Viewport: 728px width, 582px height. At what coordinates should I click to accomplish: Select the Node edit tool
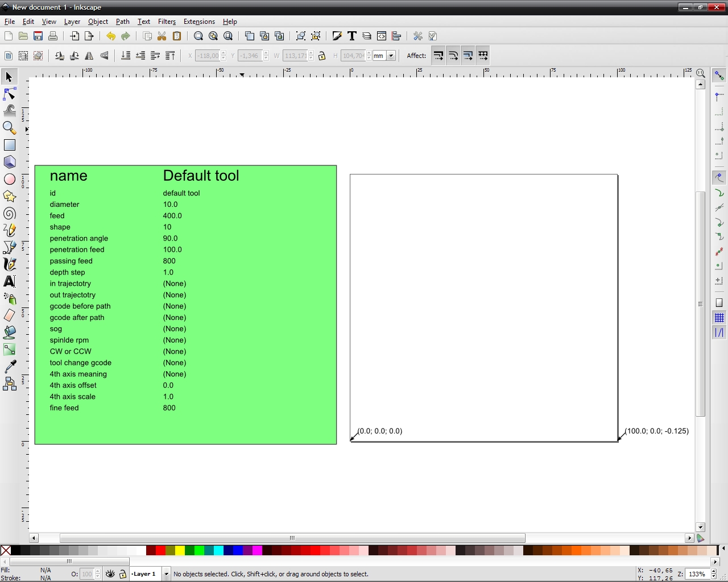click(9, 94)
